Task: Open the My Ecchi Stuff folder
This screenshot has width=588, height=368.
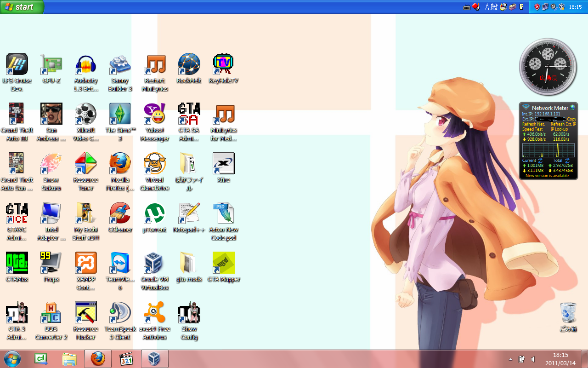Action: coord(86,221)
